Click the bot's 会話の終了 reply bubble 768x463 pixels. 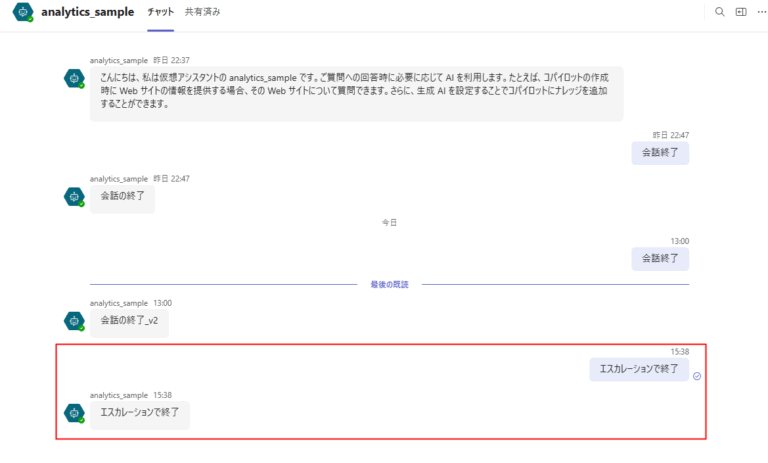pos(122,198)
